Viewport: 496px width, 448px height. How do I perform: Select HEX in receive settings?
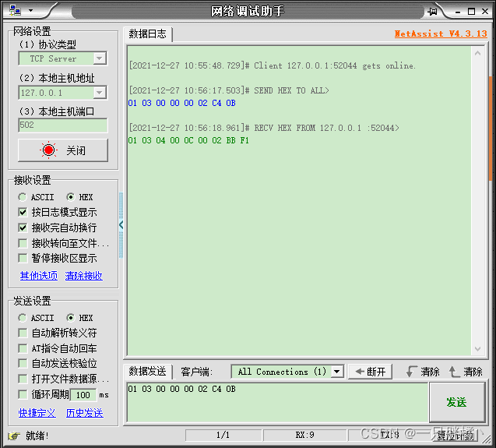point(79,197)
